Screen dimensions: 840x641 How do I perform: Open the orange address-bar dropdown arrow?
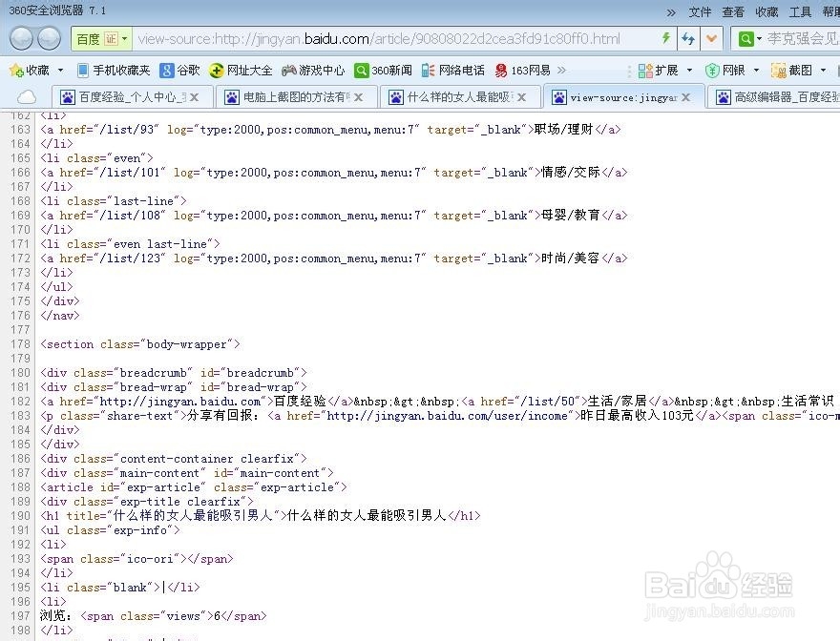[x=711, y=38]
